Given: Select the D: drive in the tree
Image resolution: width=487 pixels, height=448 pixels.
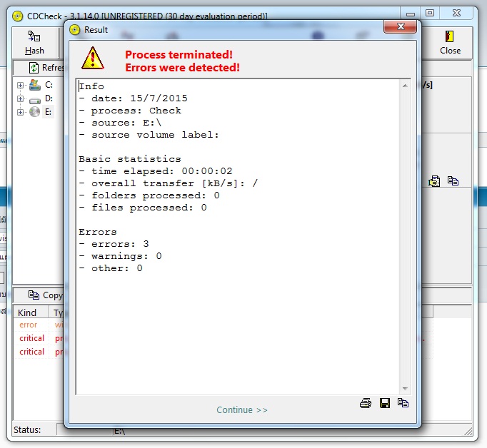Looking at the screenshot, I should pyautogui.click(x=49, y=98).
